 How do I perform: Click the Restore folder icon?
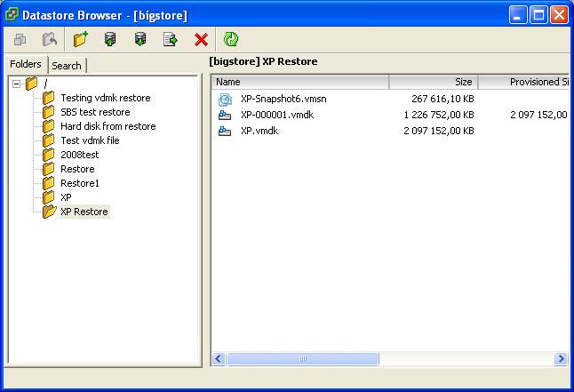pos(48,169)
